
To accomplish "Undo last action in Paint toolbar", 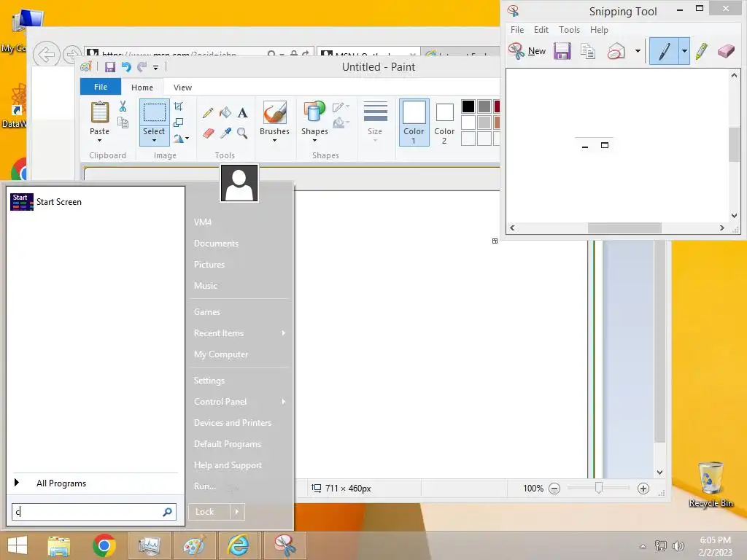I will point(126,67).
